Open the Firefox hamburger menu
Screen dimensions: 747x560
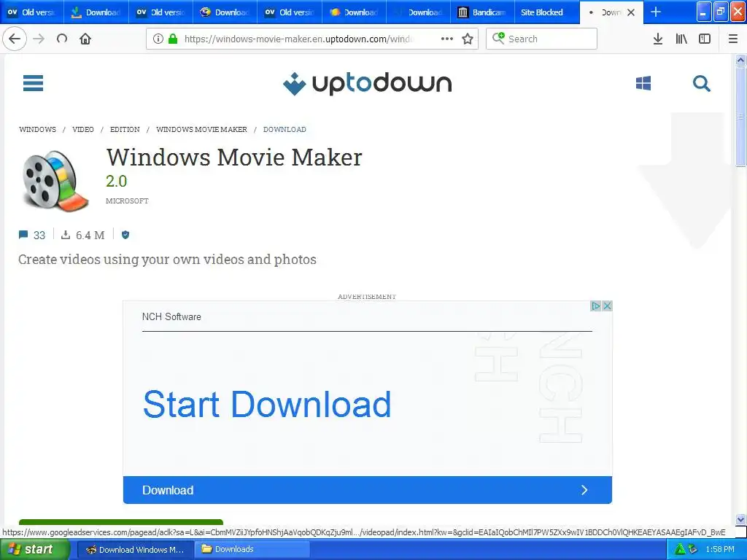(x=733, y=39)
